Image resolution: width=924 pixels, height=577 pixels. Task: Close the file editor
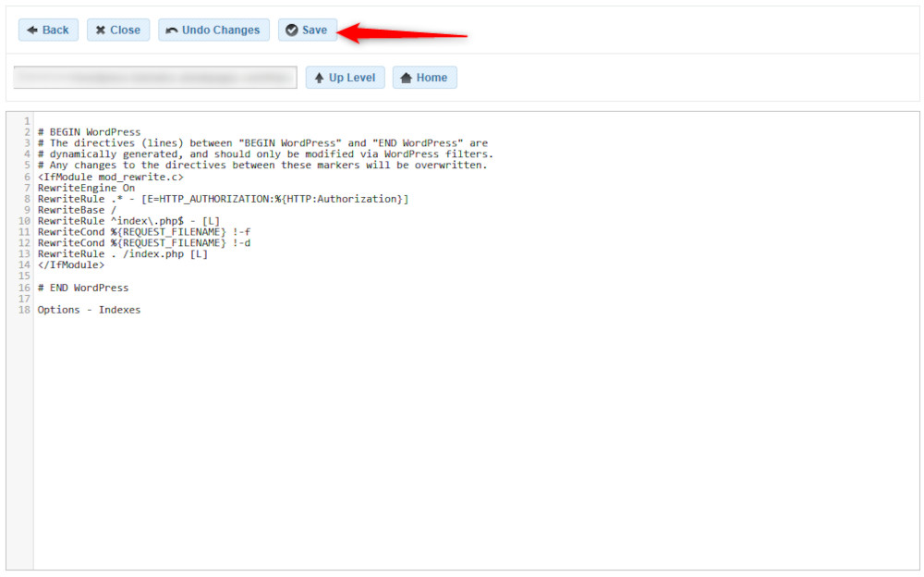pos(118,29)
